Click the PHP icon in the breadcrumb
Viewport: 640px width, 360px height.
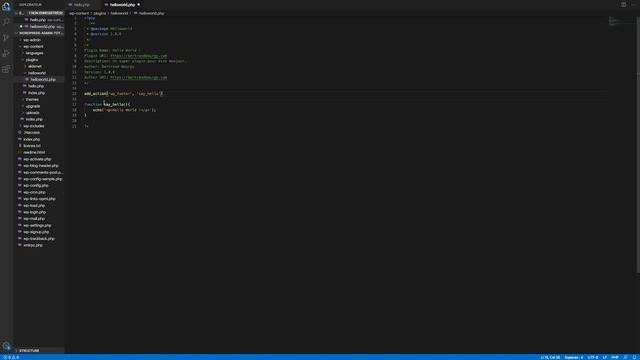coord(136,13)
